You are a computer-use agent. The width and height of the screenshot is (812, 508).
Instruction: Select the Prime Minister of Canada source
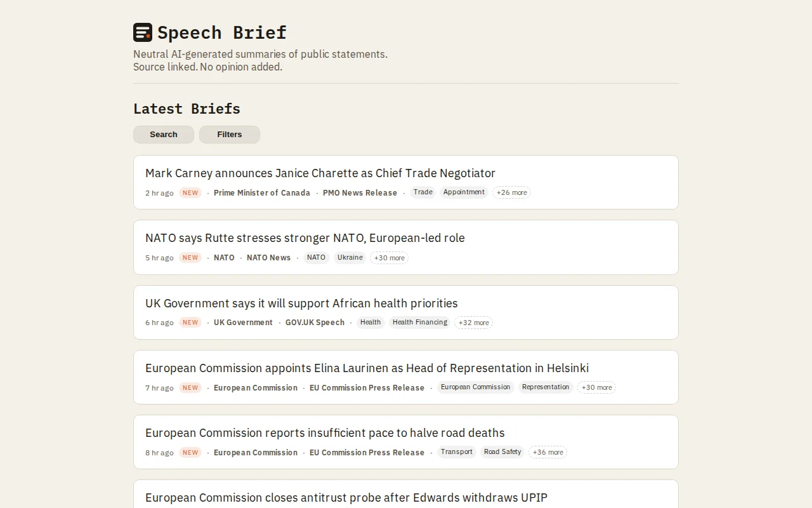(x=262, y=192)
